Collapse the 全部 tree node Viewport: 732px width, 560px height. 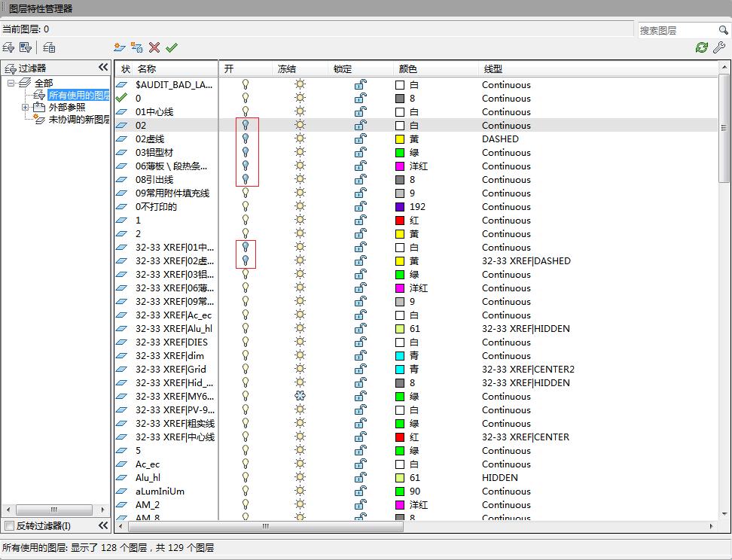(x=11, y=84)
